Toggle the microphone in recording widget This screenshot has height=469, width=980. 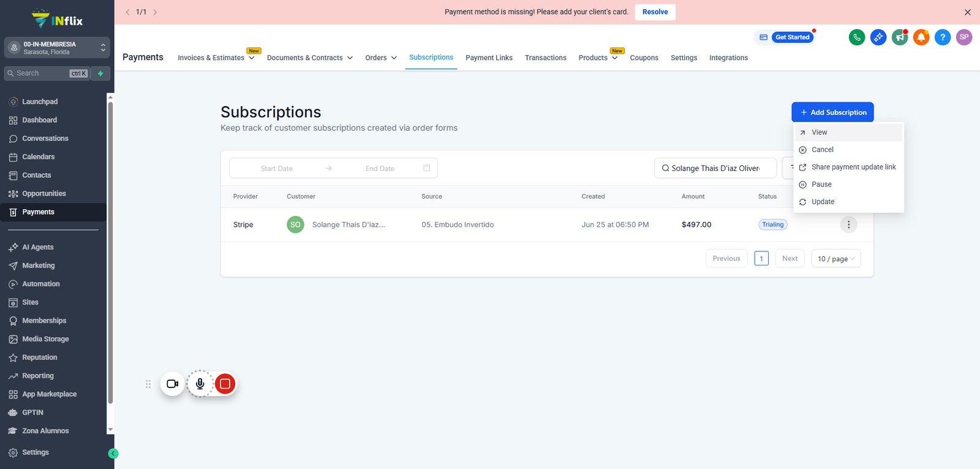click(200, 384)
